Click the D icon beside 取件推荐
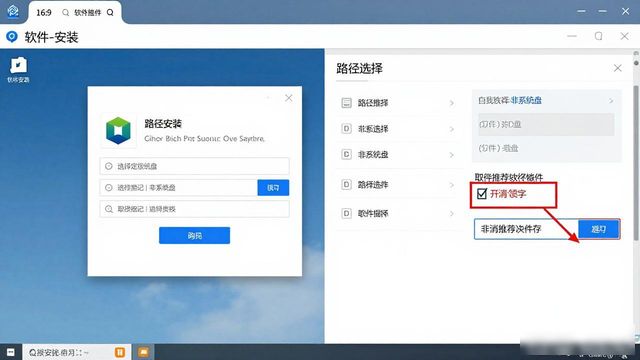Screen dimensions: 640x360 tap(346, 213)
